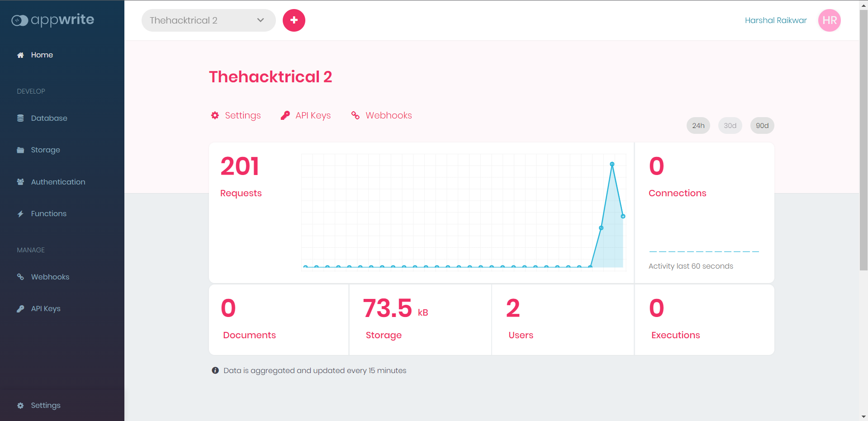The width and height of the screenshot is (868, 421).
Task: Click the Executions card
Action: pyautogui.click(x=705, y=320)
